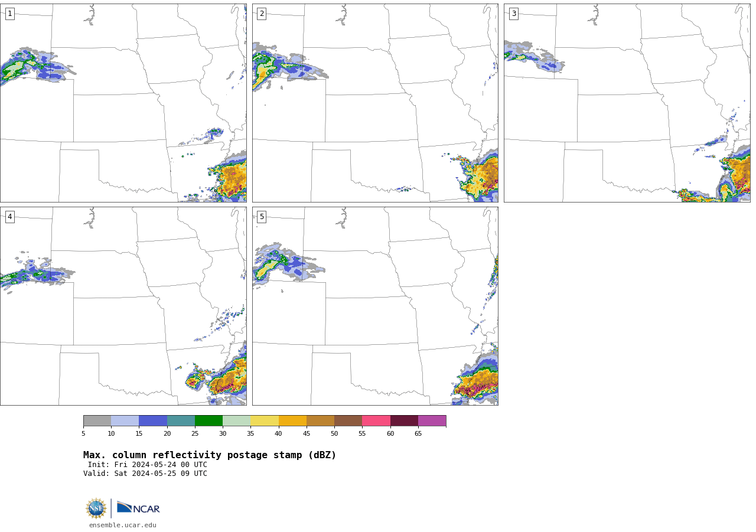
Task: Open ensemble member 5 reflectivity map
Action: [x=375, y=306]
